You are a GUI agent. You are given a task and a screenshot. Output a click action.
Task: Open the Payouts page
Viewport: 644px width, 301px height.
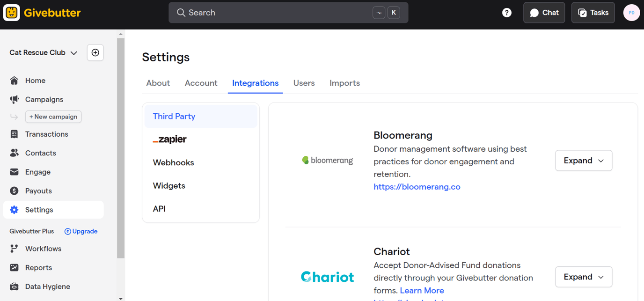[x=38, y=191]
